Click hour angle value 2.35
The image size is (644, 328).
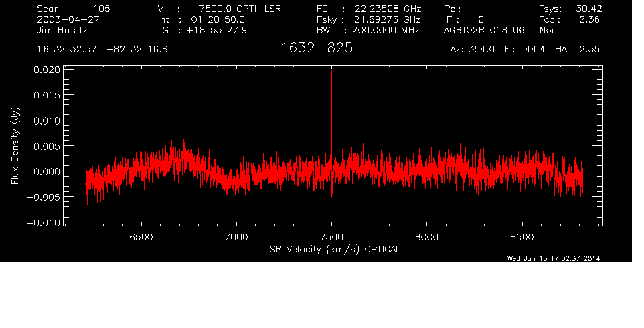pos(589,50)
